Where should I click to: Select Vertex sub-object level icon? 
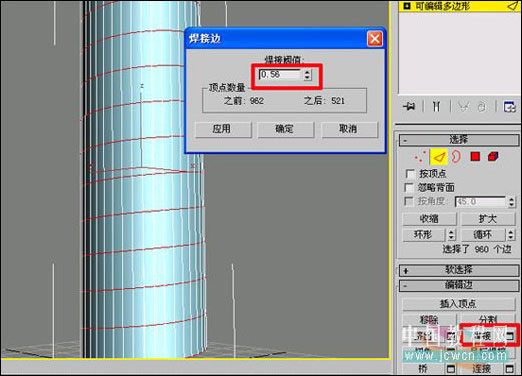coord(421,156)
